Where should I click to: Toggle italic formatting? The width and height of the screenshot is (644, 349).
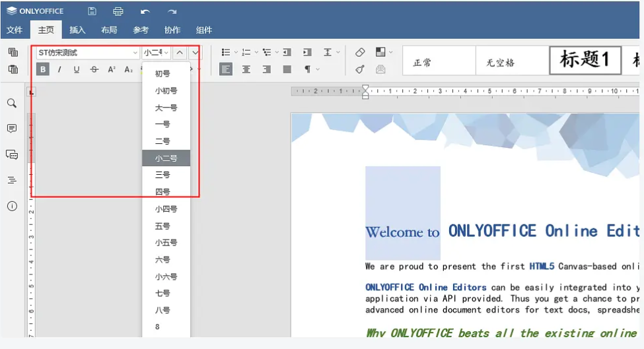coord(59,69)
